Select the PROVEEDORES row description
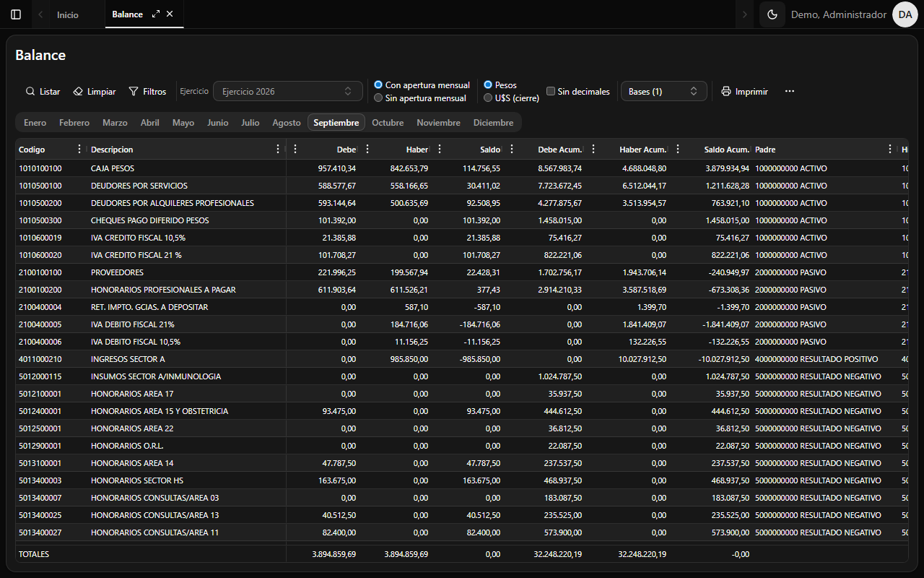This screenshot has height=578, width=924. point(117,272)
